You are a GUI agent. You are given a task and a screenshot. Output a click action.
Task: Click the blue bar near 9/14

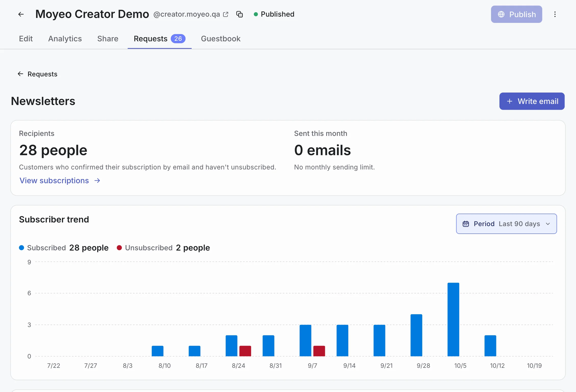click(343, 341)
